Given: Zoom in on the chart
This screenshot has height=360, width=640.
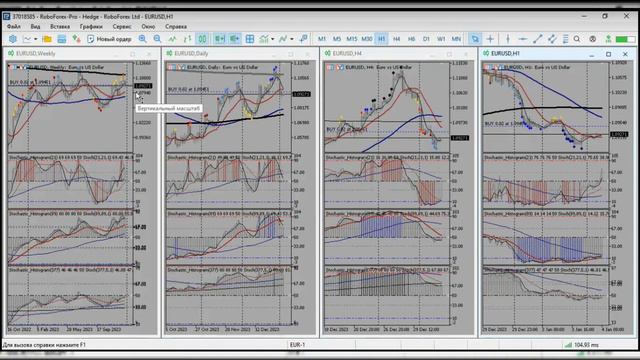Looking at the screenshot, I should (x=142, y=39).
